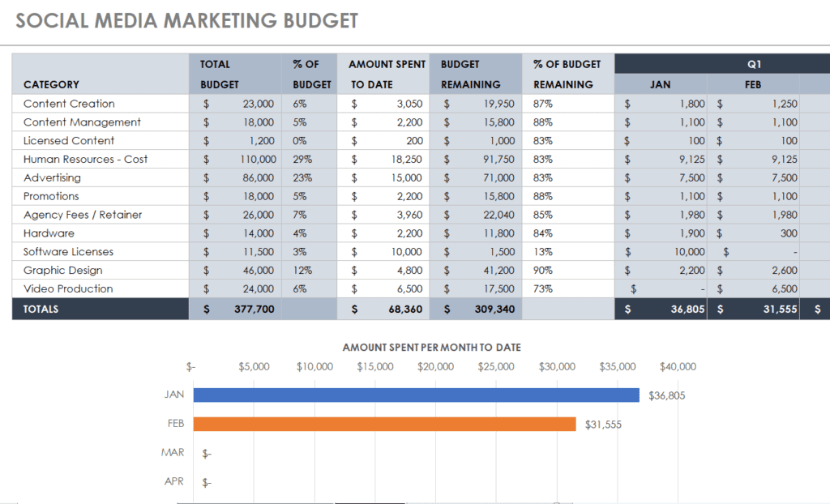Image resolution: width=830 pixels, height=504 pixels.
Task: Click Graphic Design FEB value 2,600
Action: pyautogui.click(x=753, y=271)
